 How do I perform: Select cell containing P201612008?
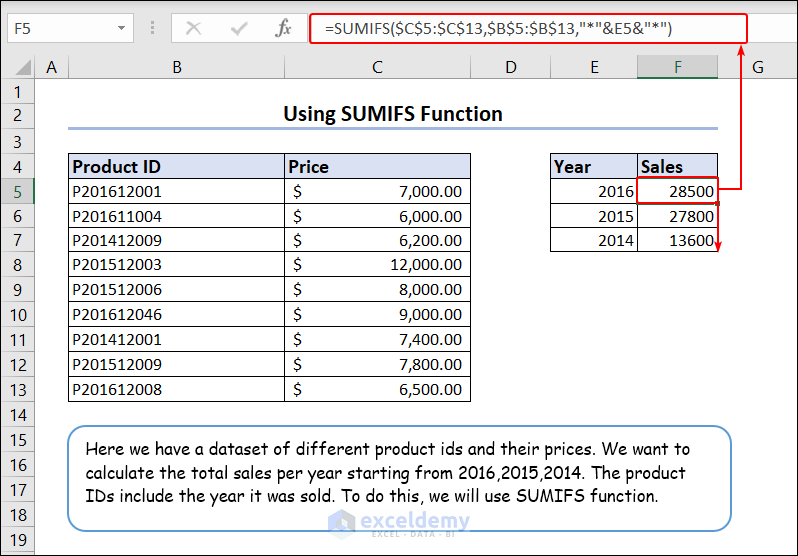[177, 390]
